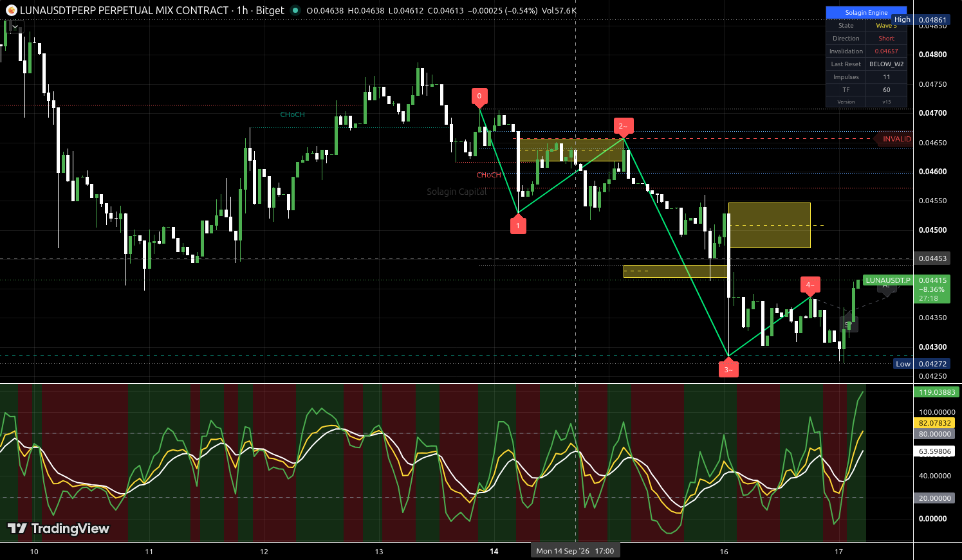The width and height of the screenshot is (962, 560).
Task: Click the current price 0.04415 label
Action: click(932, 280)
